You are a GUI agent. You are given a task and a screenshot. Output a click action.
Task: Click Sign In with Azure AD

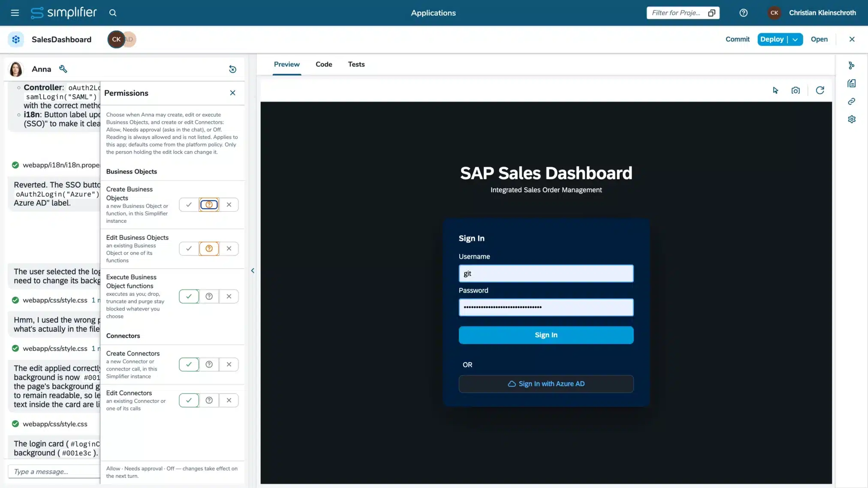point(546,384)
